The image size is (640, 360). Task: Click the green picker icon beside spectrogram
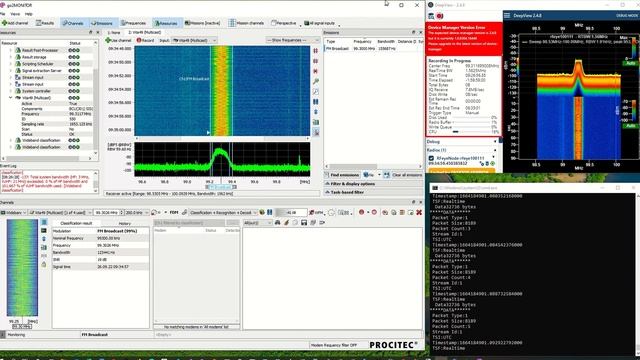point(316,81)
